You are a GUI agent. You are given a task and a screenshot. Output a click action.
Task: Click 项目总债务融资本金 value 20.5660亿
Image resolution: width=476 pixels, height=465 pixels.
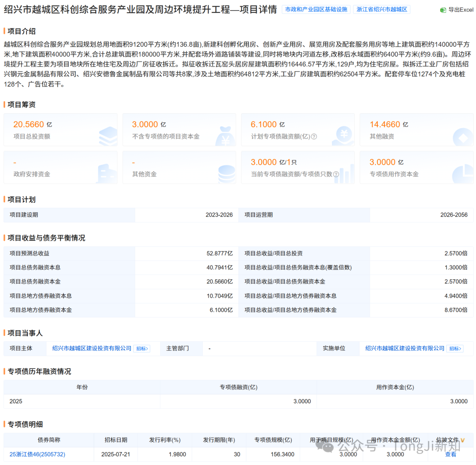(x=219, y=281)
